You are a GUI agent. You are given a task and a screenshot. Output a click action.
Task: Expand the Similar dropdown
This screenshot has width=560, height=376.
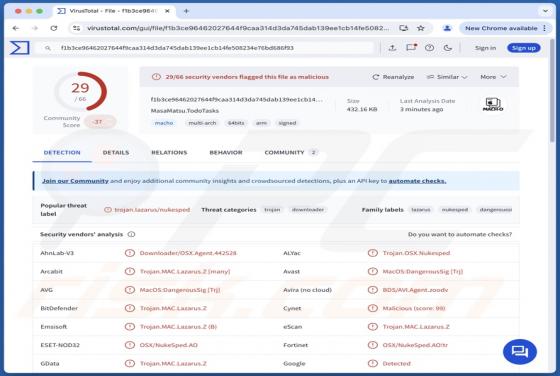click(447, 77)
